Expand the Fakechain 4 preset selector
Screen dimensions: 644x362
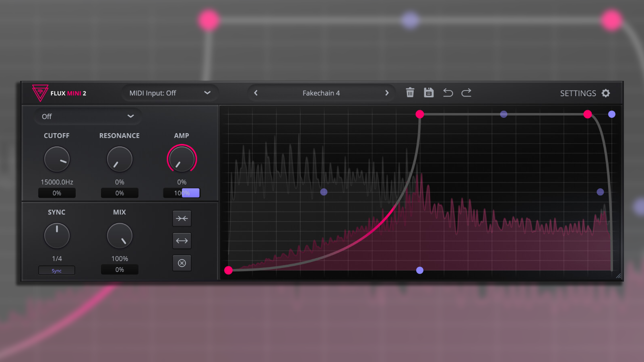pyautogui.click(x=321, y=93)
